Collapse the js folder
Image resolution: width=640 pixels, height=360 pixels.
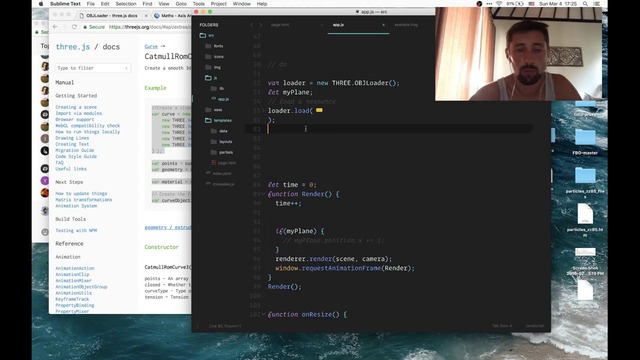211,78
